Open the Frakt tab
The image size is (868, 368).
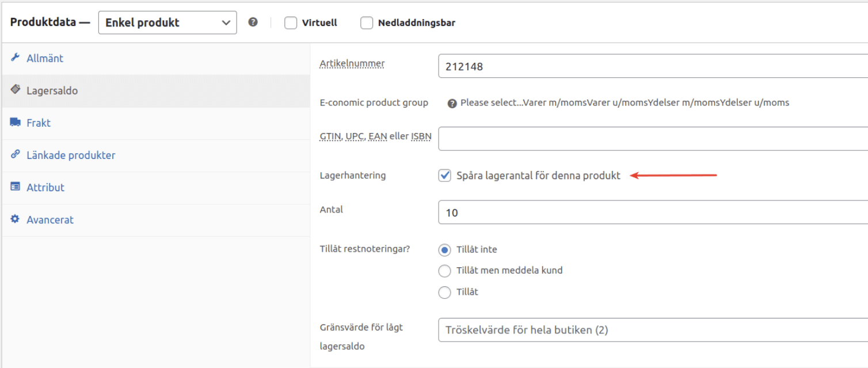(x=39, y=123)
